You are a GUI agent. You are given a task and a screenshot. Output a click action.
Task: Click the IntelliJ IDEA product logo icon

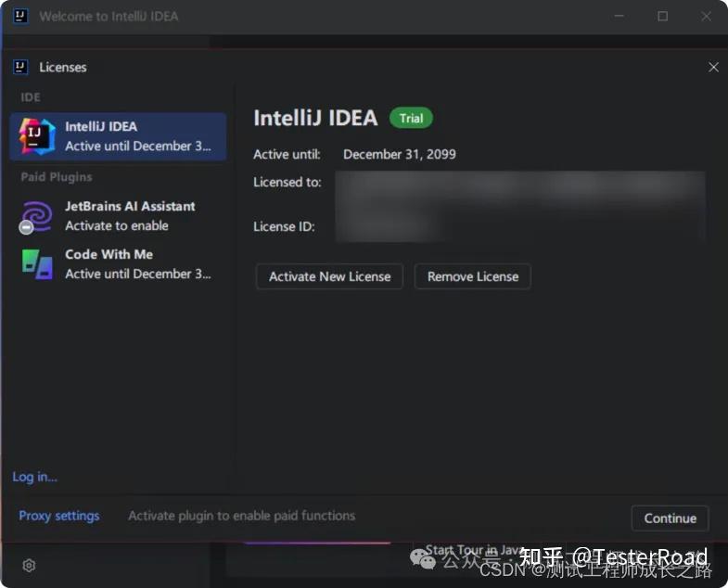click(37, 136)
